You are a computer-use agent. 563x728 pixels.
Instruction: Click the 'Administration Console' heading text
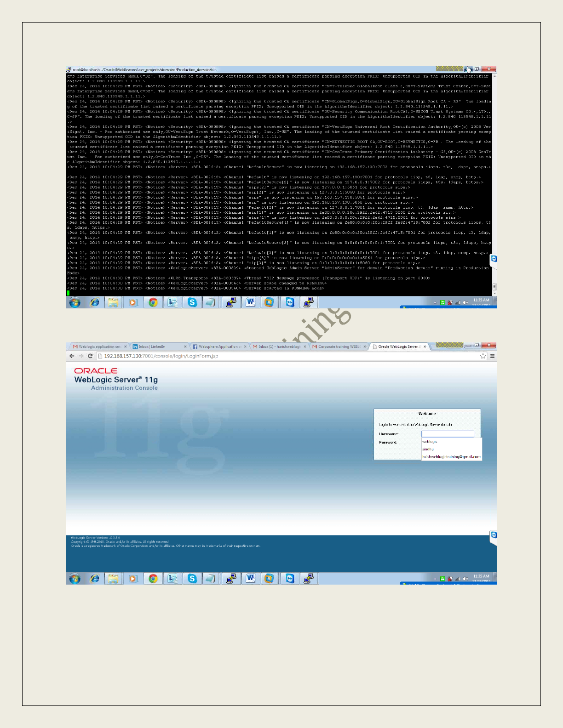[x=124, y=388]
